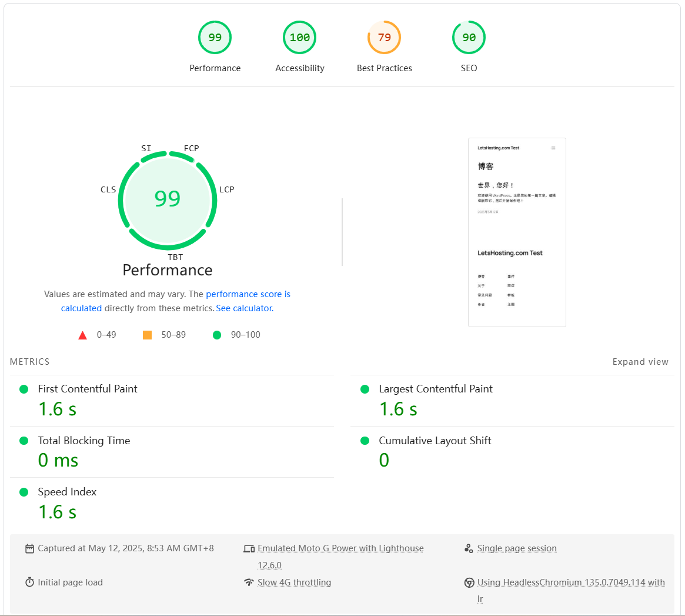
Task: Click the 'Initial page load' text
Action: [71, 583]
